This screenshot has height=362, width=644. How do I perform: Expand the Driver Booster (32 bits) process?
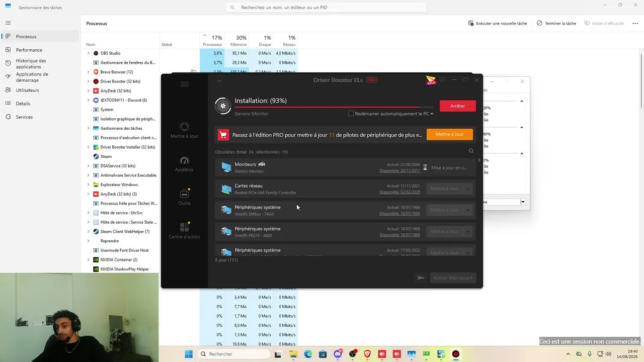coord(88,81)
